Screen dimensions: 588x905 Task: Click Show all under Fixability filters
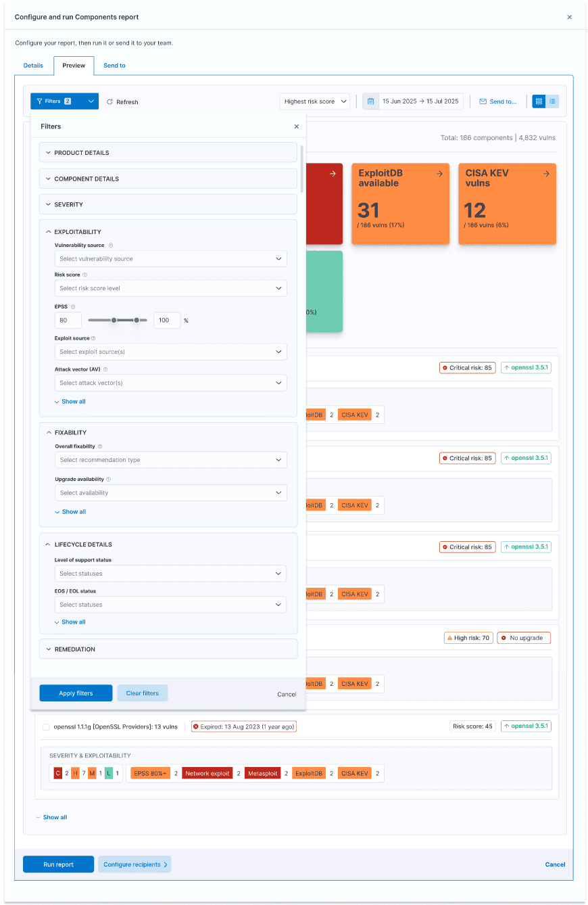tap(70, 512)
